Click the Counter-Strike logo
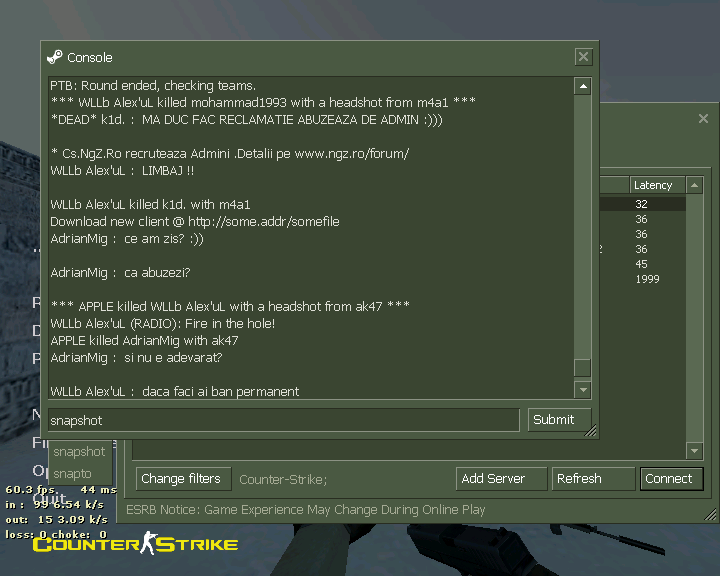720x576 pixels. point(136,543)
